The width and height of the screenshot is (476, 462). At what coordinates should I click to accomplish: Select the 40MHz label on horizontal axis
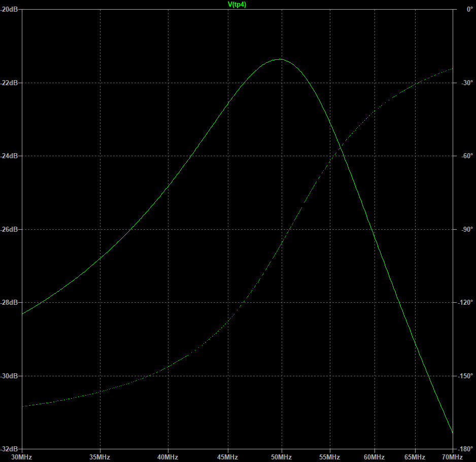pyautogui.click(x=167, y=457)
